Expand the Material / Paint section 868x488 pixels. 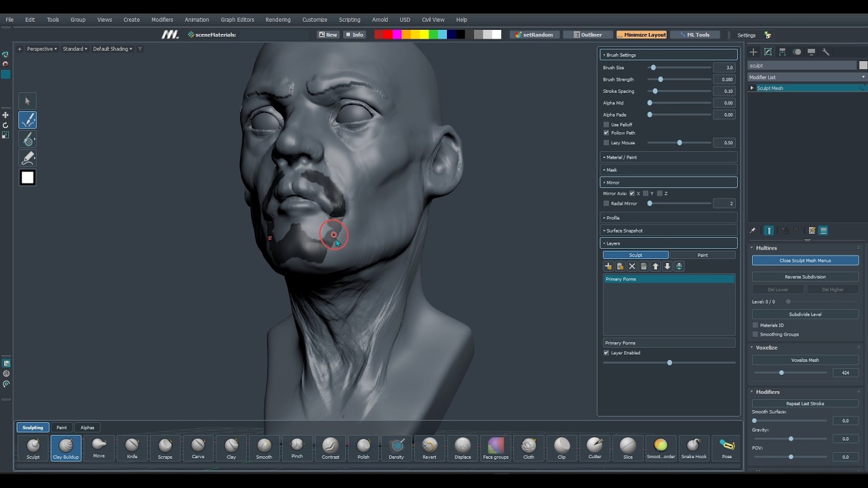pyautogui.click(x=669, y=157)
